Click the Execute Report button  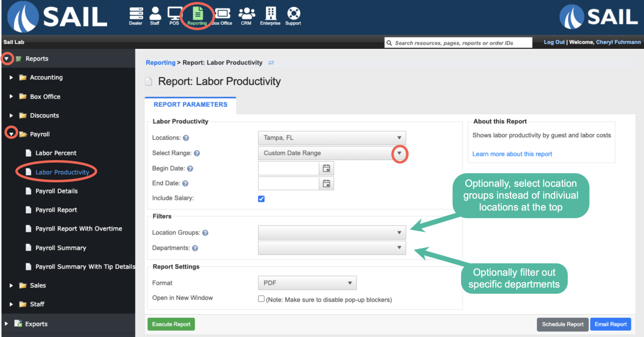[171, 324]
